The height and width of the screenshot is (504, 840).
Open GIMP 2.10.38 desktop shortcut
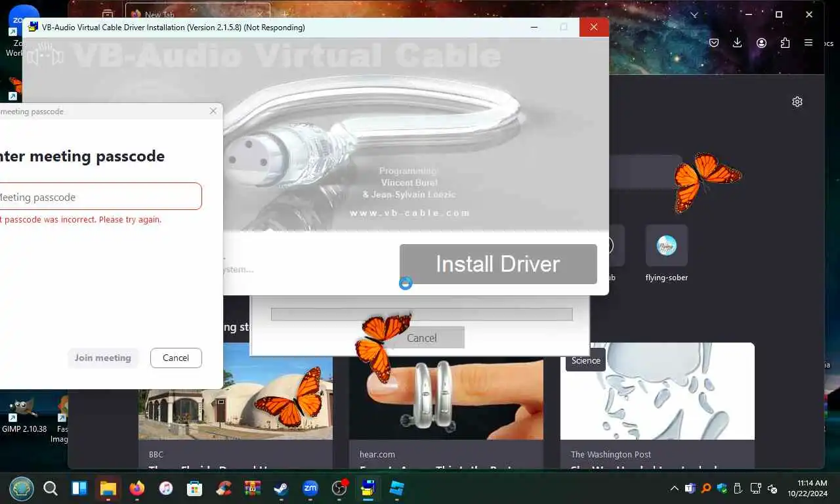point(24,413)
